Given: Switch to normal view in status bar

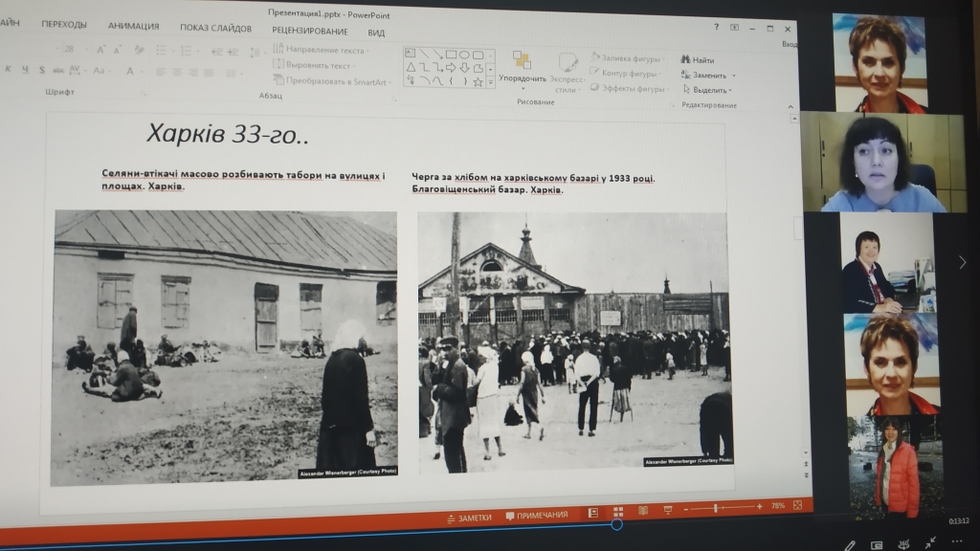Looking at the screenshot, I should click(593, 513).
